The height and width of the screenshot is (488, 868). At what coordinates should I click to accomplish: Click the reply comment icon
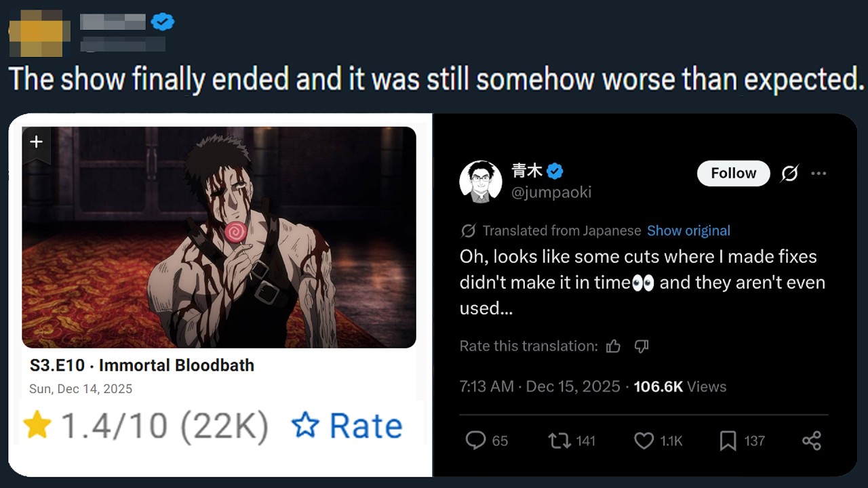tap(477, 441)
